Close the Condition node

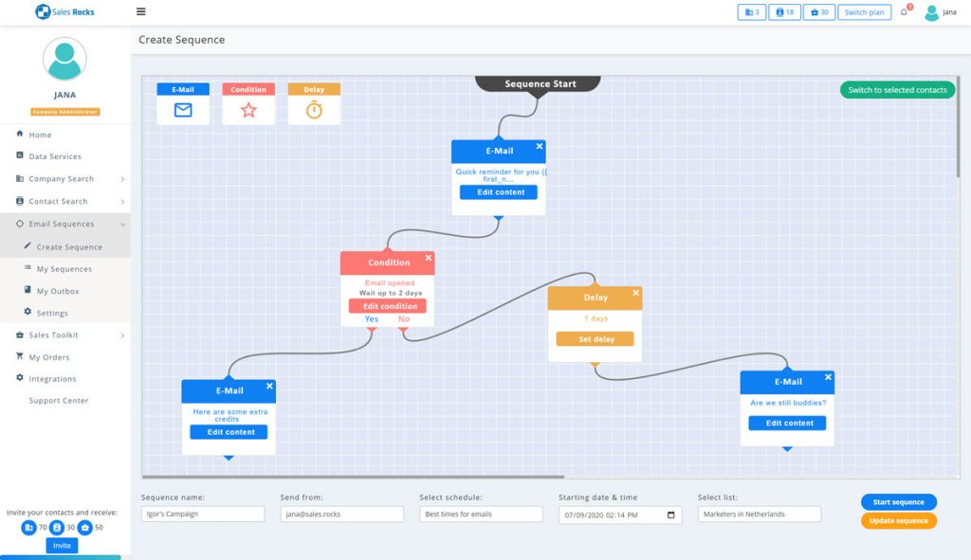coord(428,258)
